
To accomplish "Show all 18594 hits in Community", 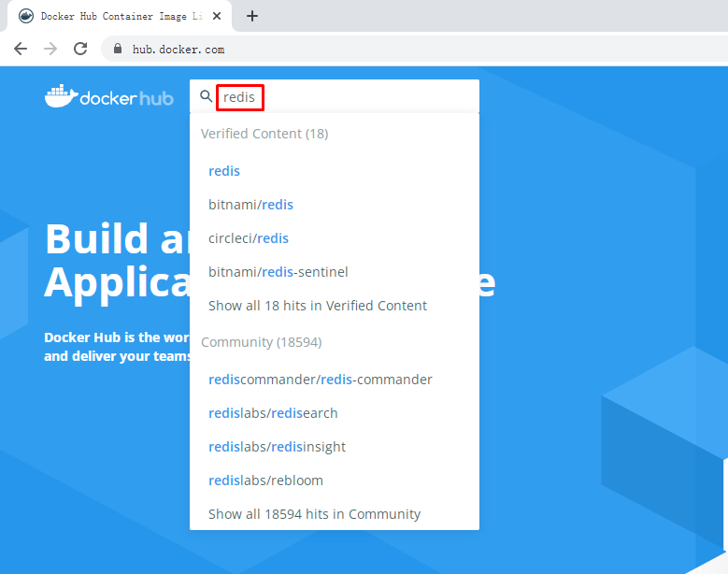I will pos(314,514).
